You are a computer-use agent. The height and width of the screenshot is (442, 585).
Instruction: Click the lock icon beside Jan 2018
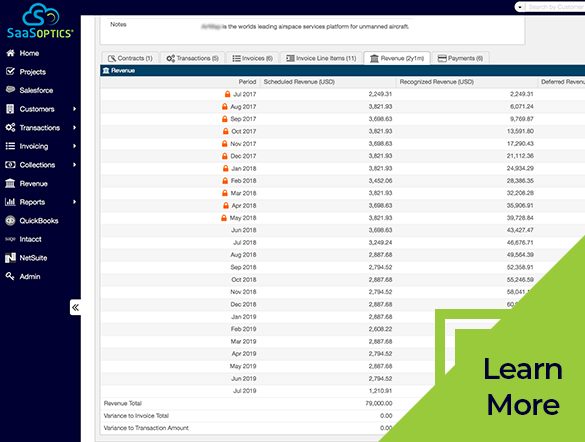225,168
